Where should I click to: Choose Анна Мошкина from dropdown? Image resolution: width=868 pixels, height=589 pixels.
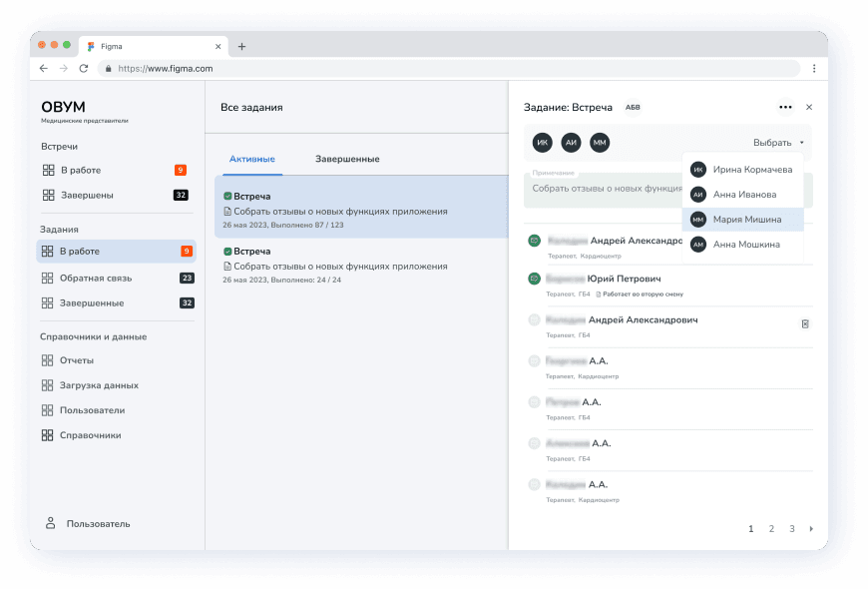[743, 245]
